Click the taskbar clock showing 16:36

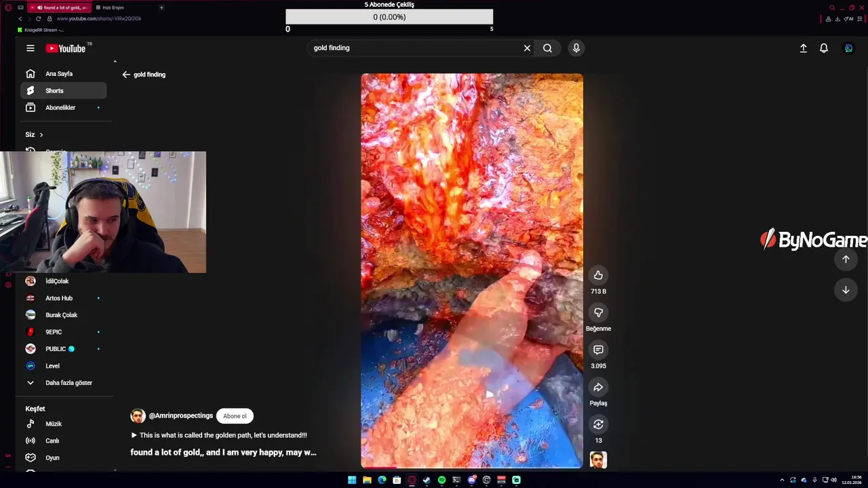(x=851, y=480)
